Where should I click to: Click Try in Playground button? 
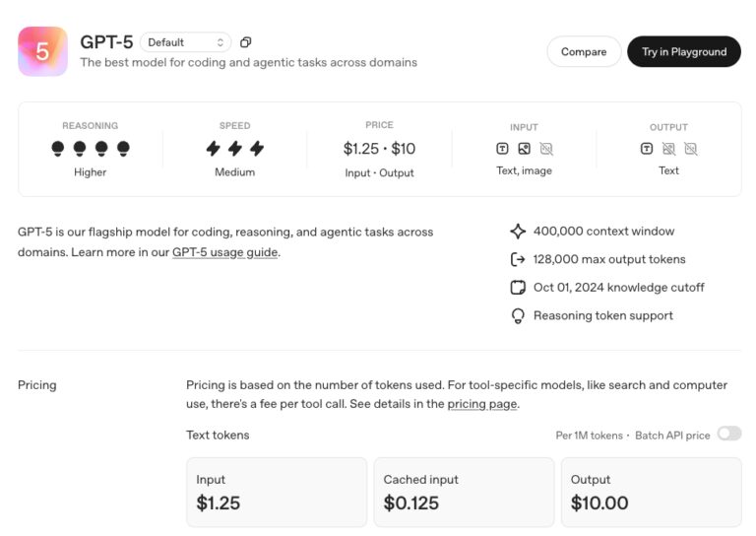[683, 51]
